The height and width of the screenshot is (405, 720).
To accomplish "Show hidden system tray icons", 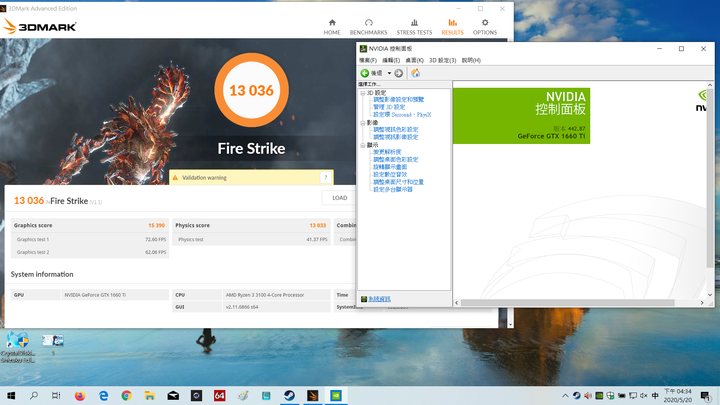I will [565, 395].
